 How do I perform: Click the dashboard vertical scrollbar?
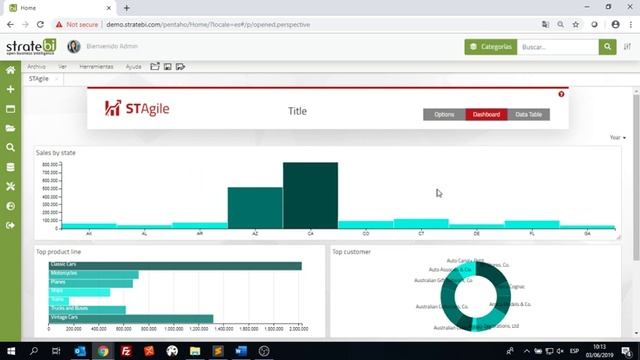pyautogui.click(x=636, y=178)
